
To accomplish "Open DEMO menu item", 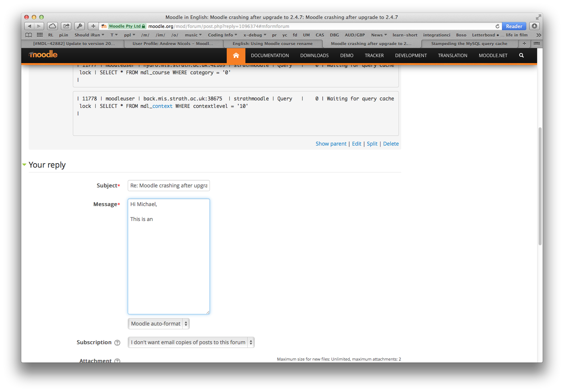I will click(x=347, y=56).
